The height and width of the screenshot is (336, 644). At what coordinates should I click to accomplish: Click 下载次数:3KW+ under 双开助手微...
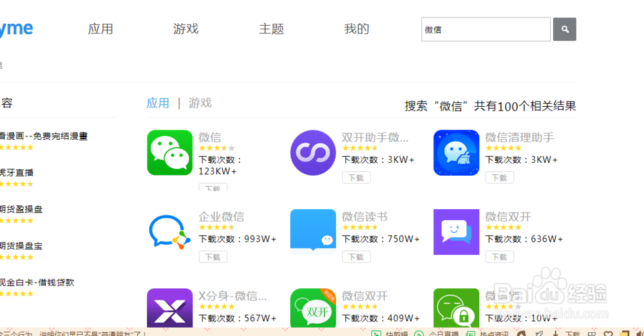point(378,160)
